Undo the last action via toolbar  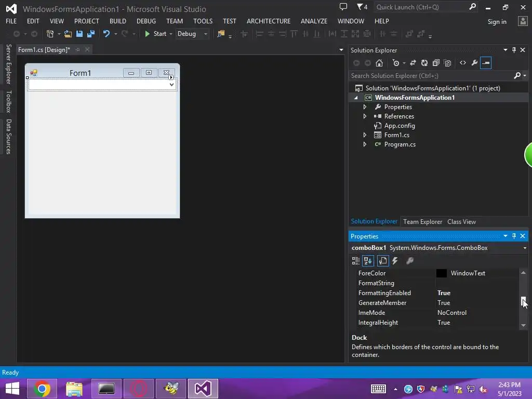tap(107, 34)
